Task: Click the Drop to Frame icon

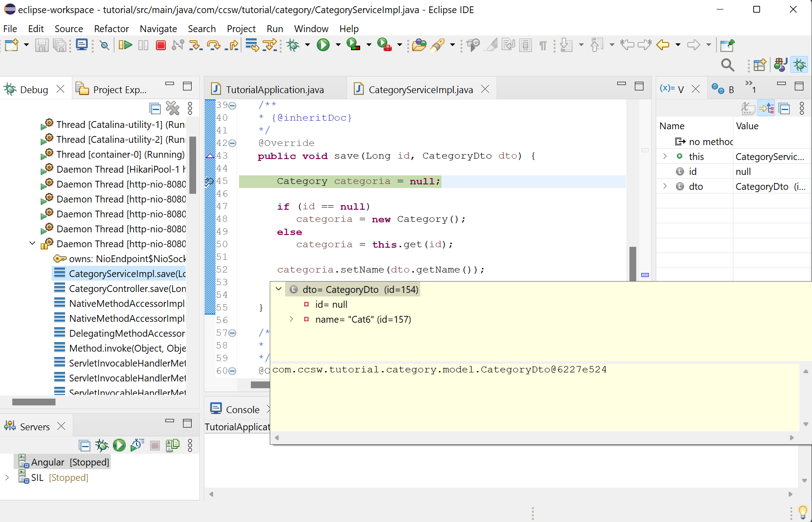Action: pos(252,45)
